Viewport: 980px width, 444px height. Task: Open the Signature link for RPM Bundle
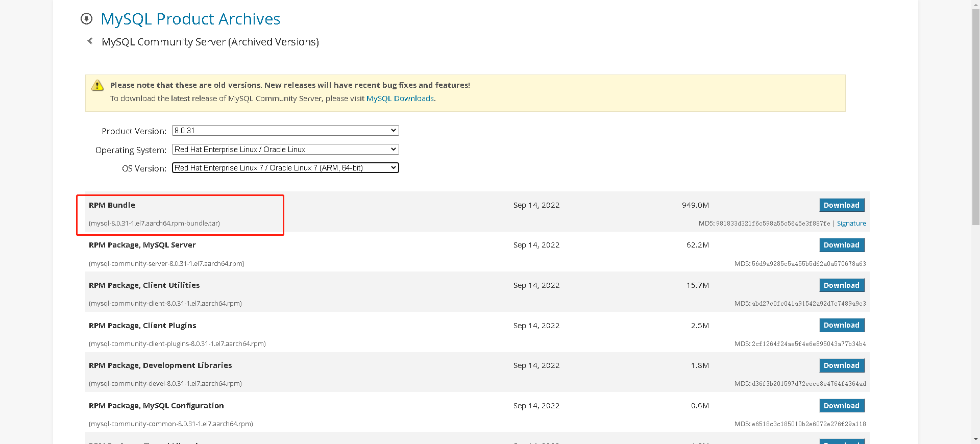tap(851, 224)
